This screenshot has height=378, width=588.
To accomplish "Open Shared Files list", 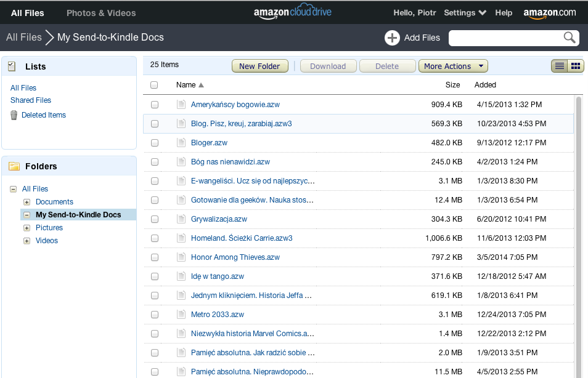I will click(x=31, y=100).
